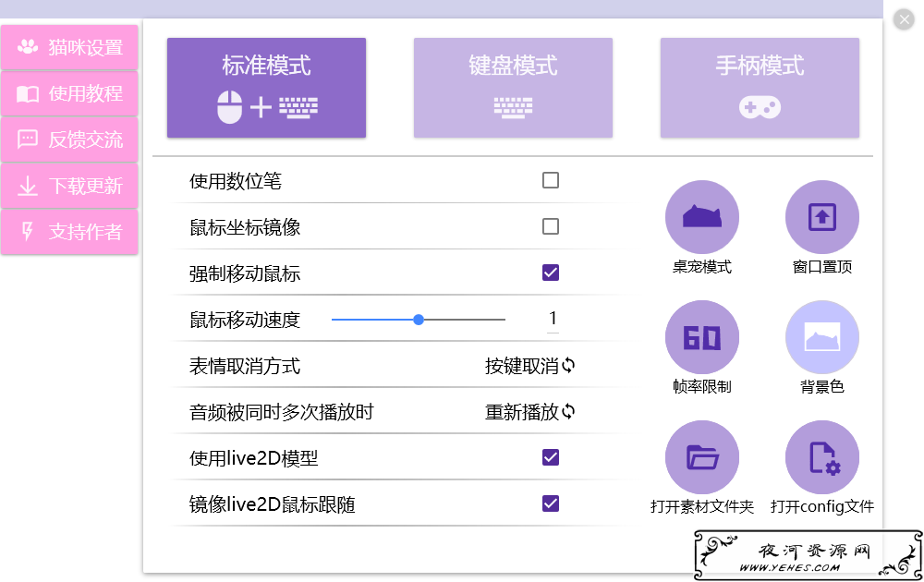
Task: Uncheck 强制移动鼠标 checkbox
Action: [x=551, y=273]
